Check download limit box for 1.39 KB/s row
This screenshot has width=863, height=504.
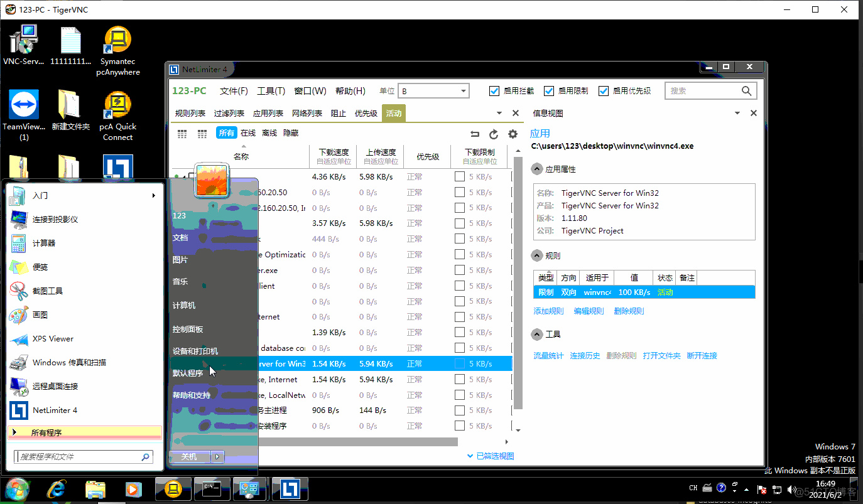[x=460, y=333]
